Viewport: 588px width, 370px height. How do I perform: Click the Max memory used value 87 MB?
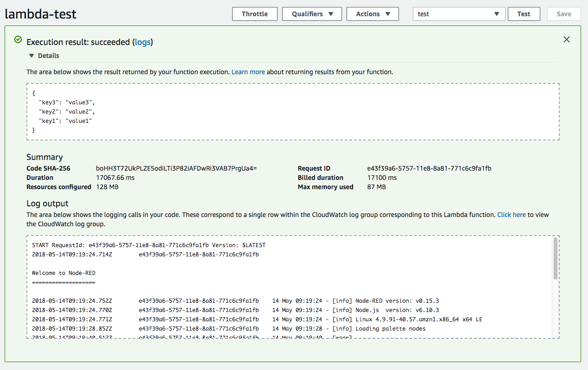pyautogui.click(x=376, y=187)
